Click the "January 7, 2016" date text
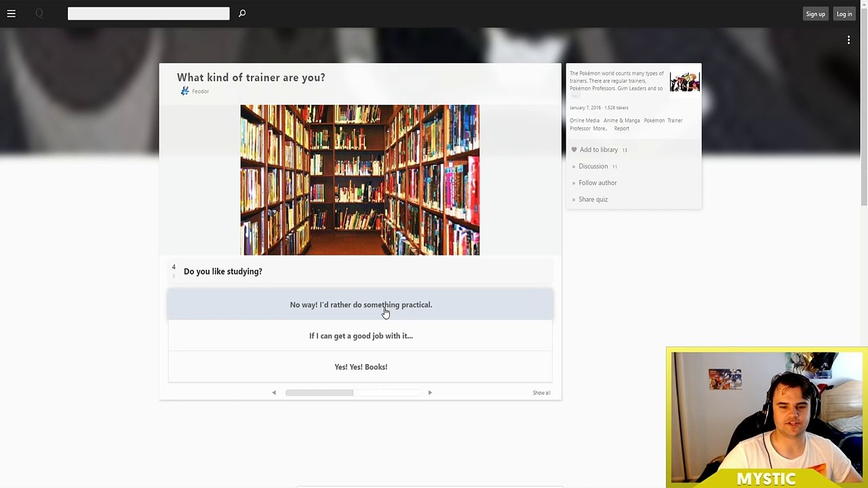The width and height of the screenshot is (868, 488). coord(585,108)
